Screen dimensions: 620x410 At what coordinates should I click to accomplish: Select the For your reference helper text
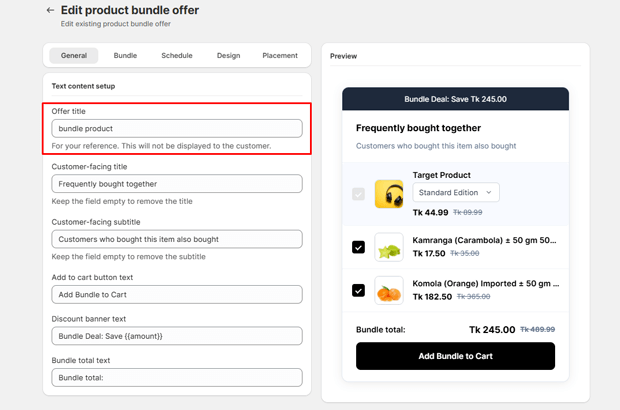click(161, 146)
